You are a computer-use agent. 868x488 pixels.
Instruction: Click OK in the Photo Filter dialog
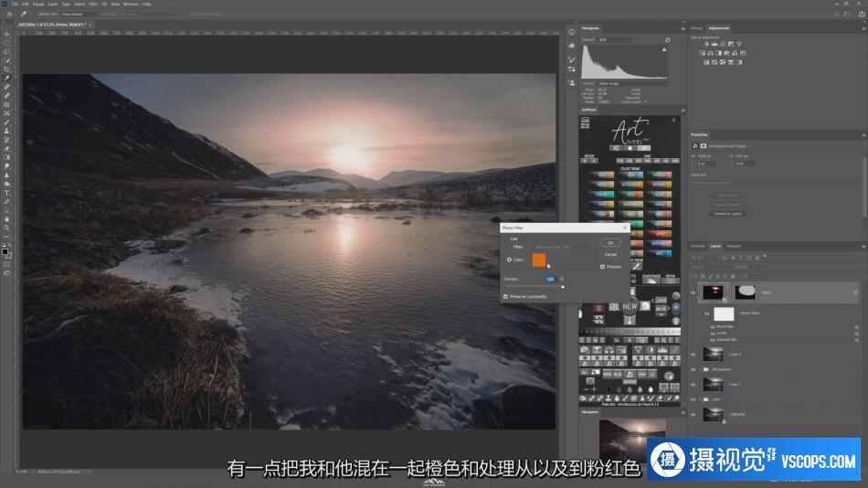(610, 242)
